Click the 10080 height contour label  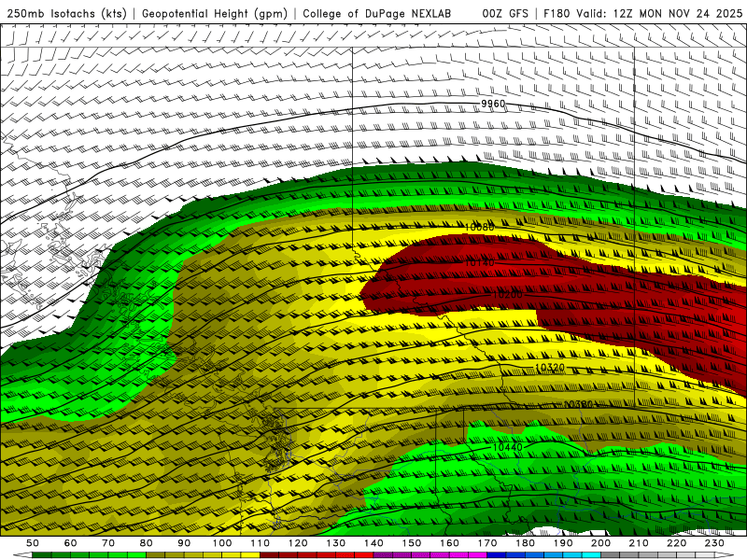click(x=480, y=227)
